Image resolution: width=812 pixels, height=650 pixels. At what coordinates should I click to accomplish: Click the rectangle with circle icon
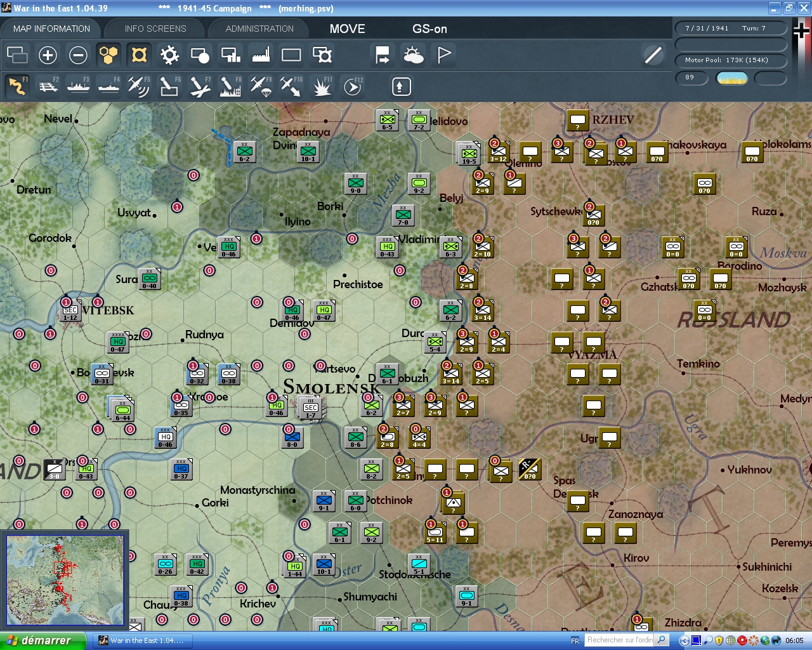[x=200, y=55]
